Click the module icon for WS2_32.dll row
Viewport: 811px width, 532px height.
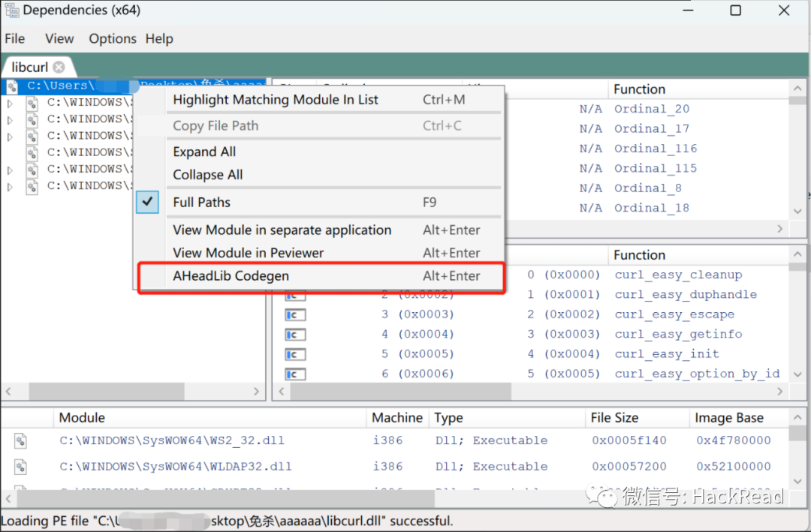coord(21,440)
